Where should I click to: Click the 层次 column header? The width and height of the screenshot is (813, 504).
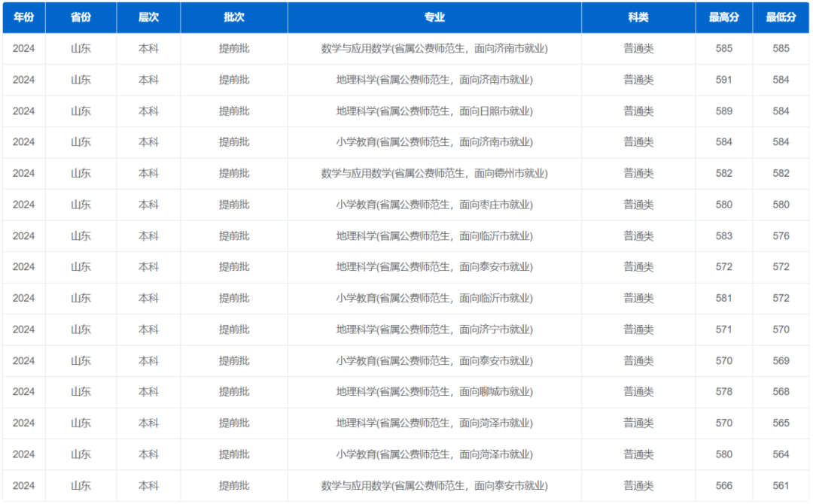pyautogui.click(x=148, y=17)
